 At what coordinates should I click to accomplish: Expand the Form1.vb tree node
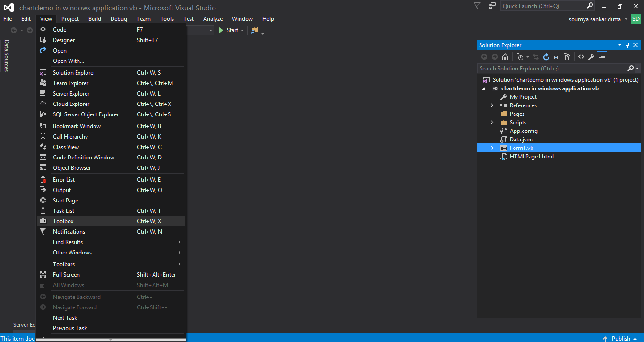click(x=492, y=148)
